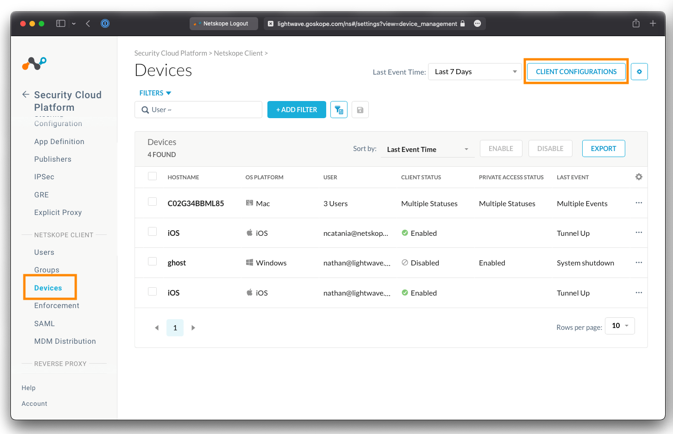Check the C02G34BBML85 device checkbox

click(x=152, y=202)
